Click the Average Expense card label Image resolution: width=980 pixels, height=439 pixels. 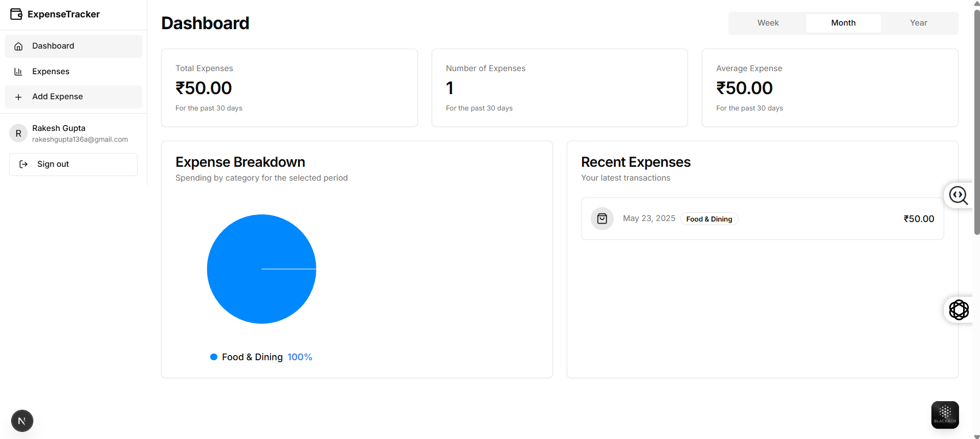pyautogui.click(x=749, y=69)
